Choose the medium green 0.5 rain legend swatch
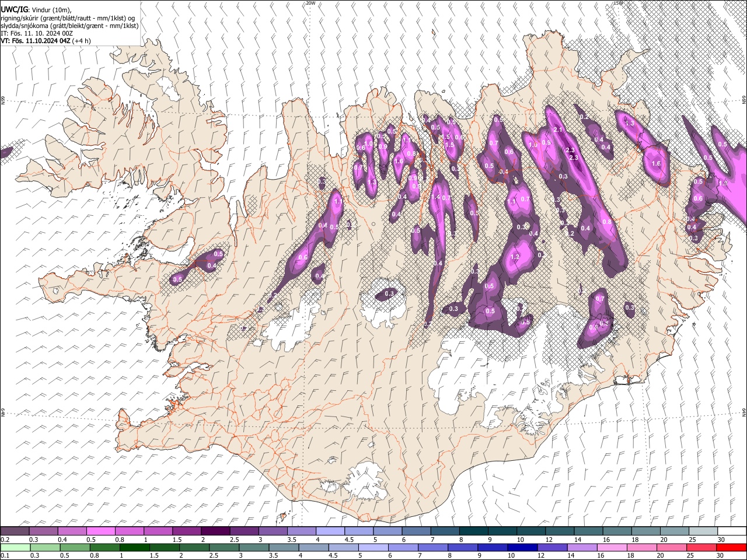 [75, 547]
